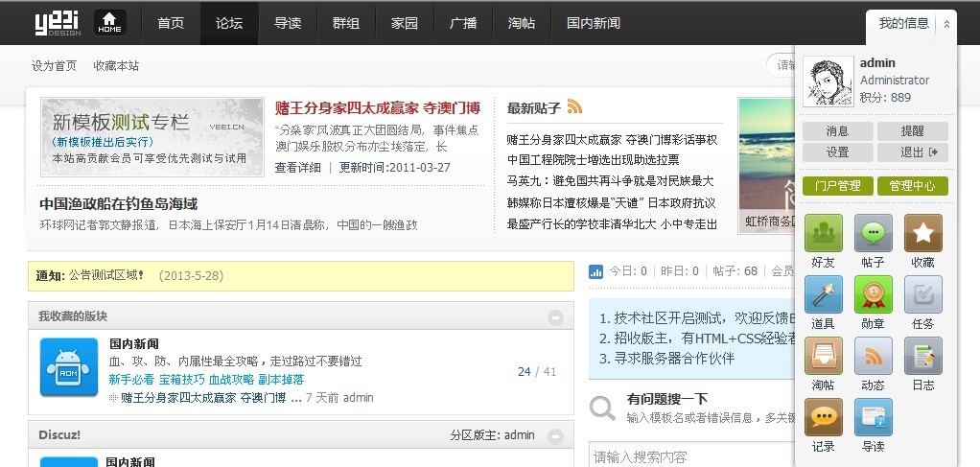This screenshot has height=467, width=980.
Task: Open article 中国渔政船在钓鱼岛海域
Action: (119, 204)
